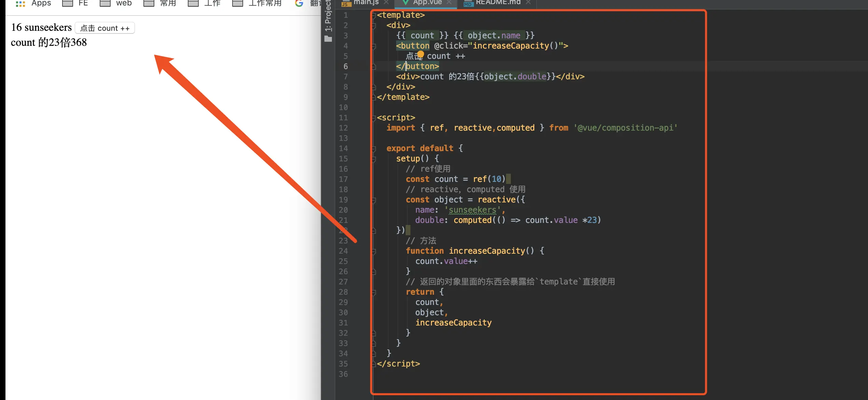Viewport: 868px width, 400px height.
Task: Close the App.vue editor tab
Action: pyautogui.click(x=449, y=2)
